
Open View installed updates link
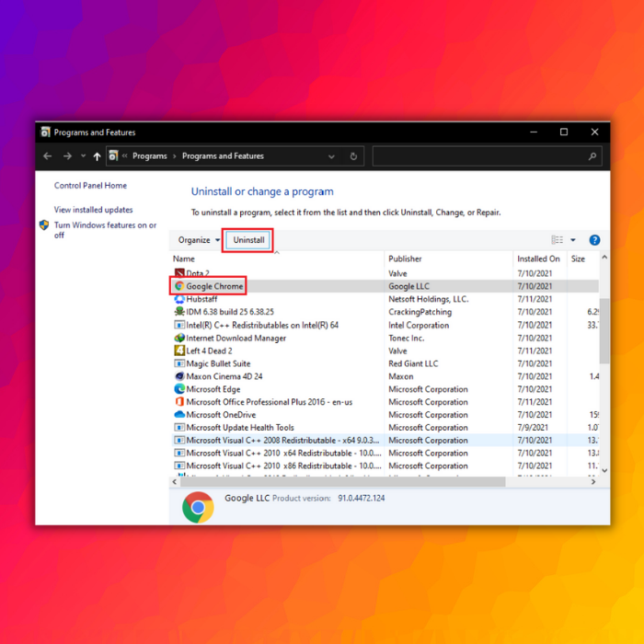tap(93, 210)
